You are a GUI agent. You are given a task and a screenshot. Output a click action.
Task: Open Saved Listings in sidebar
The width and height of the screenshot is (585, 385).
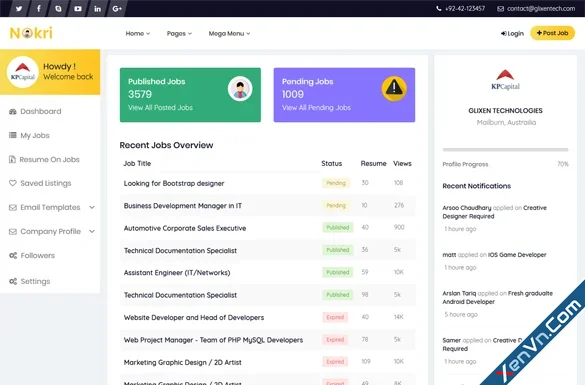pyautogui.click(x=46, y=184)
